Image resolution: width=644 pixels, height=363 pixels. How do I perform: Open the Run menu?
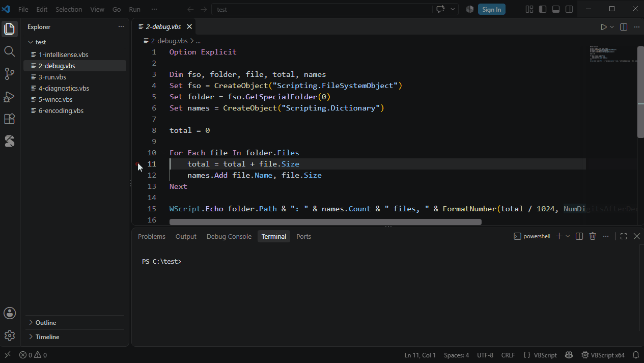[134, 9]
